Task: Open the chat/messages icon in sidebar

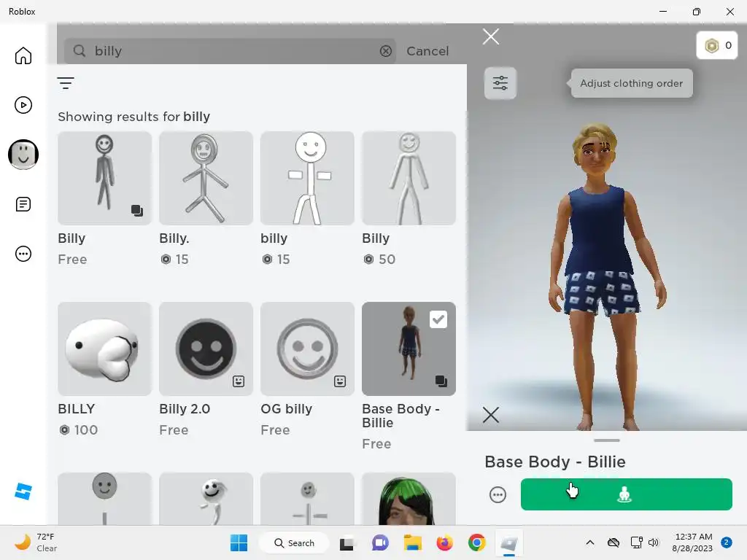Action: [x=23, y=204]
